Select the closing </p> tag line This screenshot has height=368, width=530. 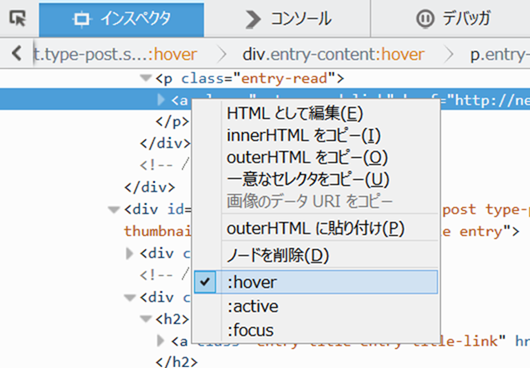pyautogui.click(x=172, y=121)
